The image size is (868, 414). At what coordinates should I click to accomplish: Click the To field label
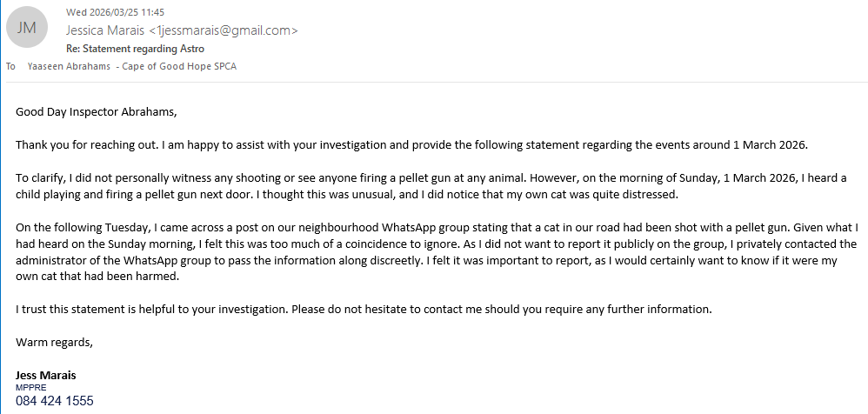tap(10, 66)
